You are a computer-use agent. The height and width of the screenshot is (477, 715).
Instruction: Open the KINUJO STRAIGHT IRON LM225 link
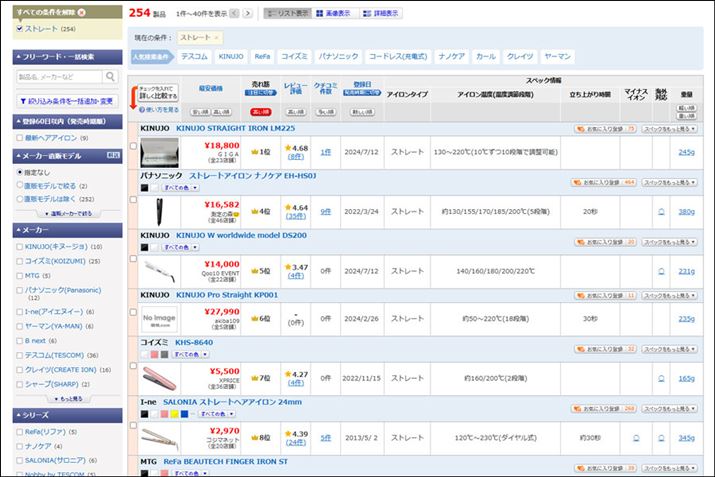point(235,129)
